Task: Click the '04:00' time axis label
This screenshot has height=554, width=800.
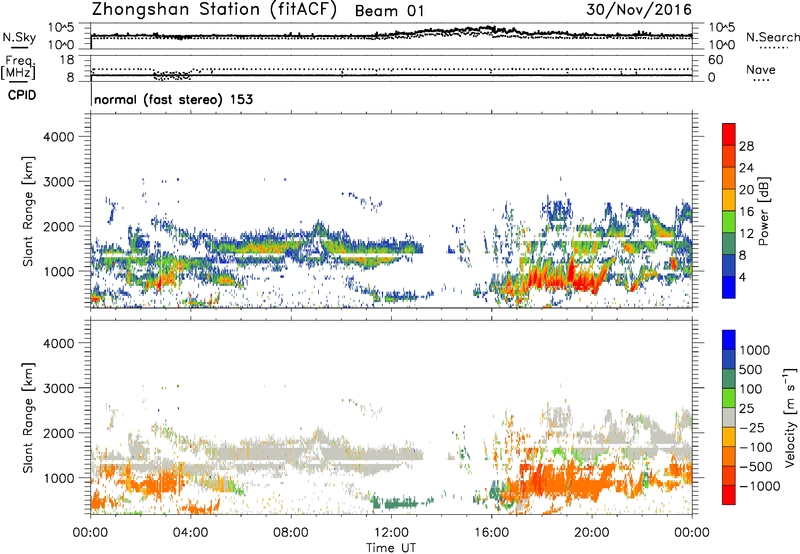Action: coord(190,533)
